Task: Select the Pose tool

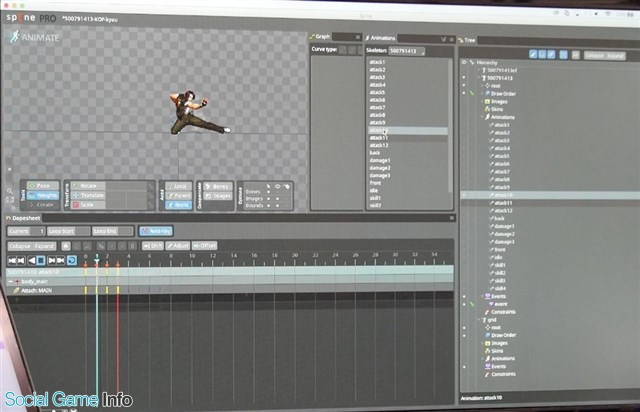Action: point(42,185)
